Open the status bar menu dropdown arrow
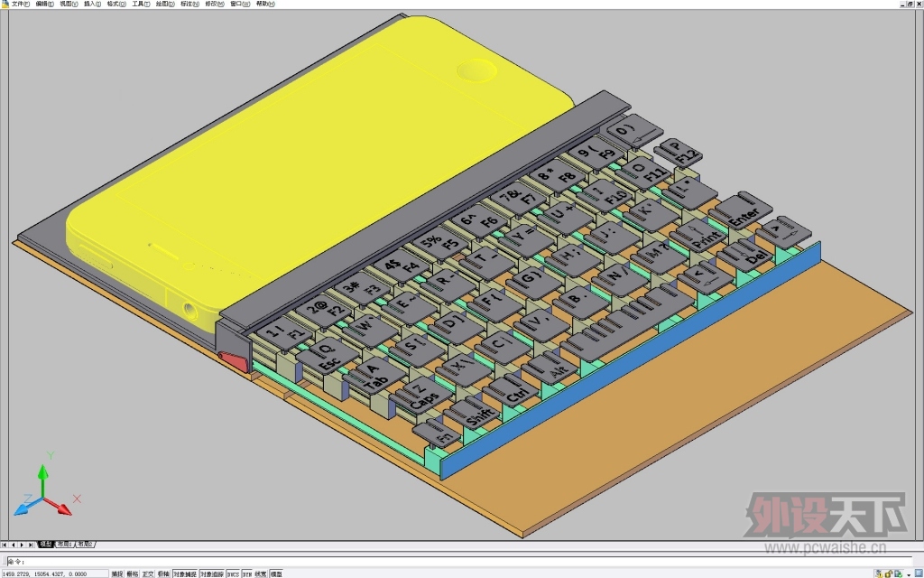 (909, 573)
